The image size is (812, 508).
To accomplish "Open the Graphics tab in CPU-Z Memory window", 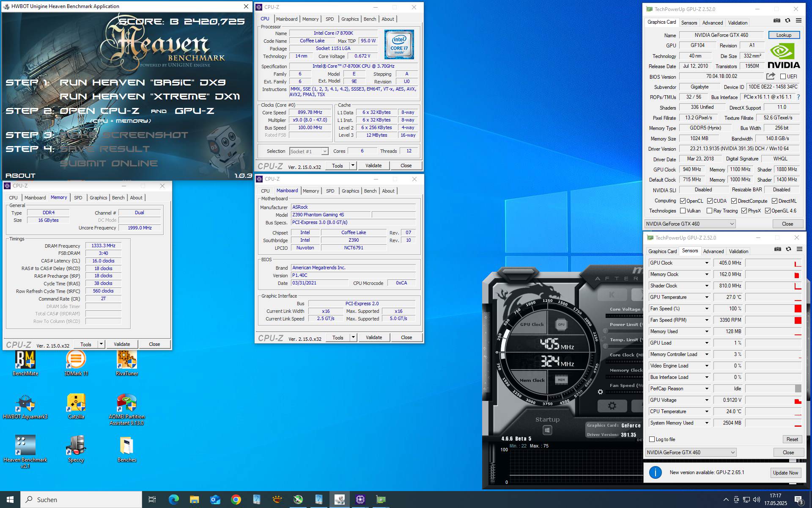I will 99,198.
